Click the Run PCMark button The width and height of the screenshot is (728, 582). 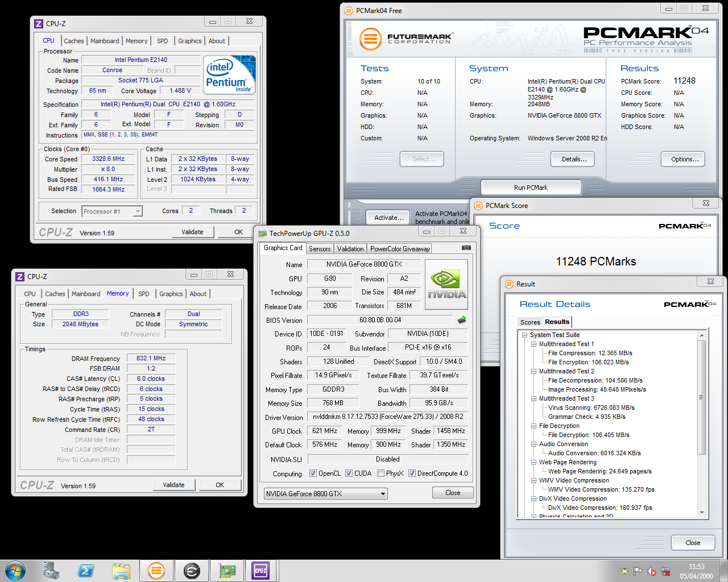click(x=531, y=188)
